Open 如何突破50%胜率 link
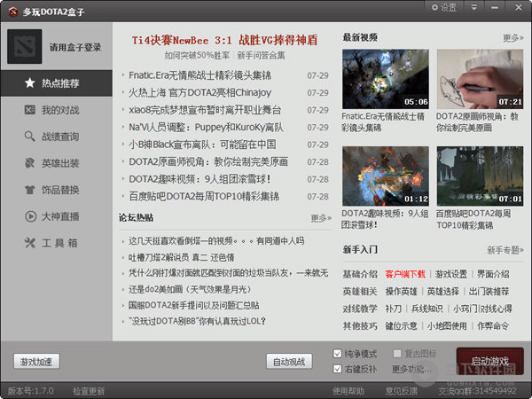 pyautogui.click(x=197, y=55)
